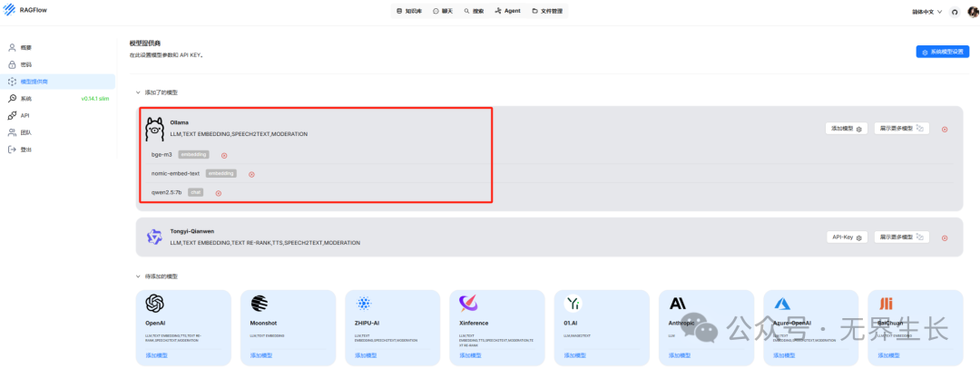
Task: Click the Ollama llama logo
Action: point(154,129)
